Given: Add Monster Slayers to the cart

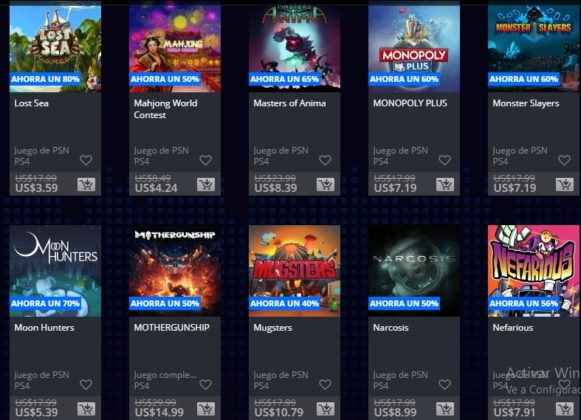Looking at the screenshot, I should coord(564,184).
